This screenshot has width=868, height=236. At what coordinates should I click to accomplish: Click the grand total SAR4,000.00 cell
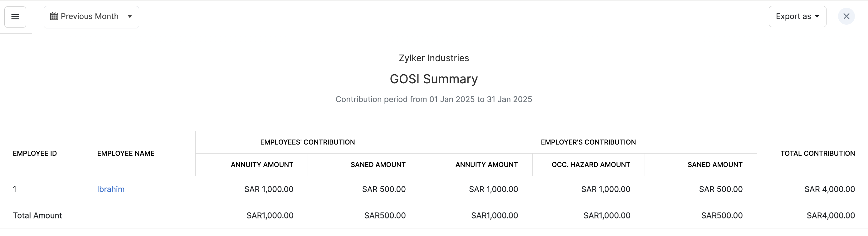(x=830, y=215)
